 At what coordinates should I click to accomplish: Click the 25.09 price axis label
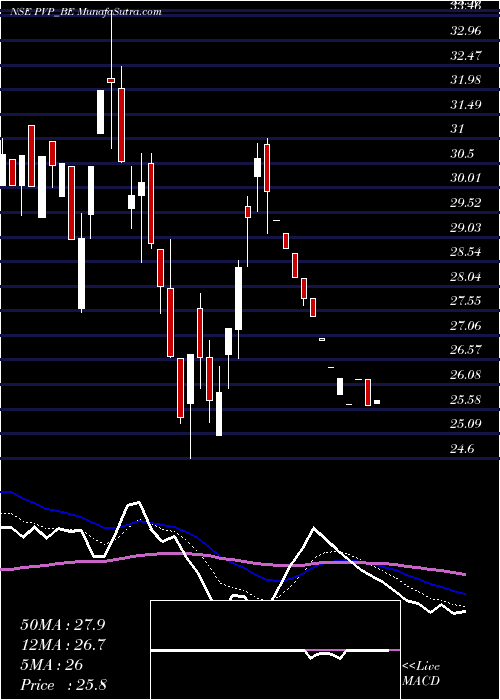click(x=466, y=423)
